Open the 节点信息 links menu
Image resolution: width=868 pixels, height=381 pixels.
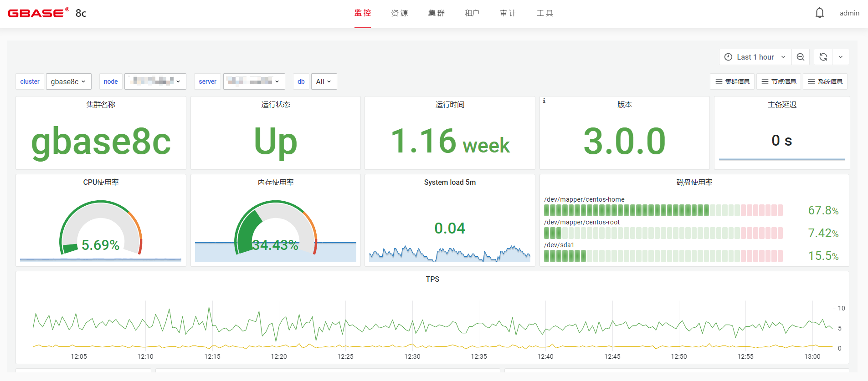click(x=779, y=81)
